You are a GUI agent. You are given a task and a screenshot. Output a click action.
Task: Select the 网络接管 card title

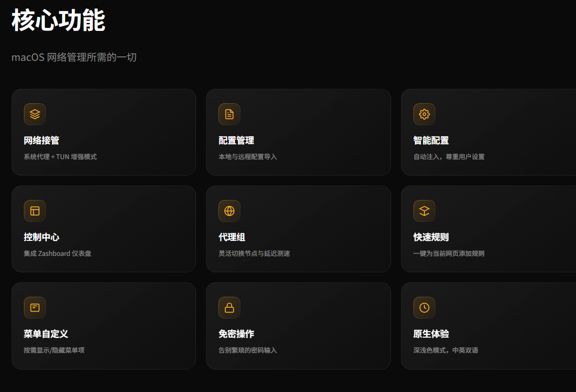click(41, 141)
